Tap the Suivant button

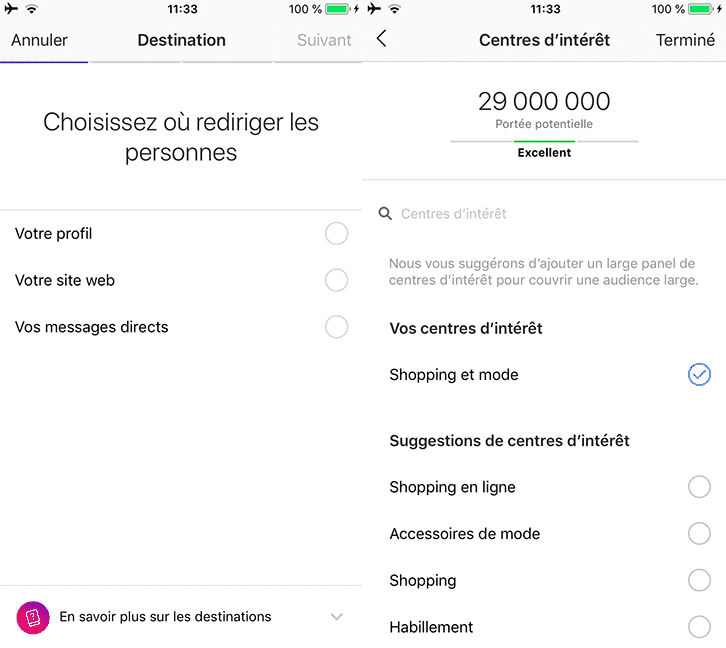(324, 40)
